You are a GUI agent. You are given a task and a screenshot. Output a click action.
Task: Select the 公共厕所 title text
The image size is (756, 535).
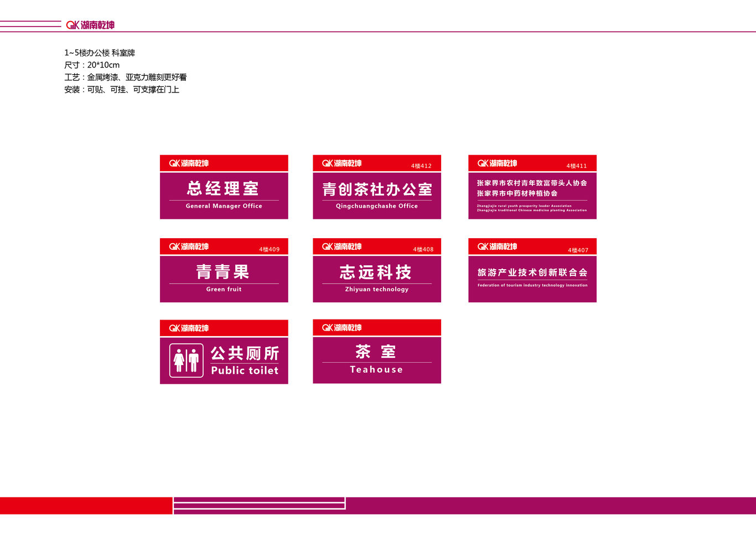pyautogui.click(x=245, y=353)
